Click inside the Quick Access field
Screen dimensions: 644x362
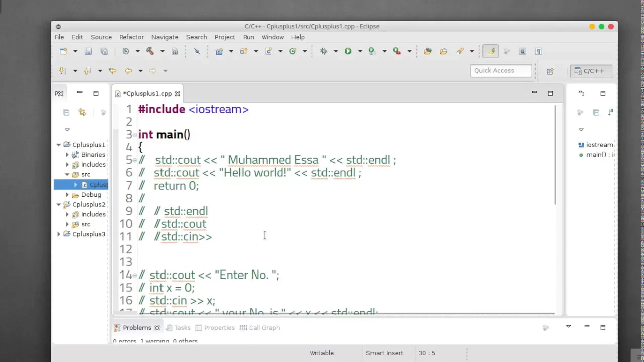point(501,70)
